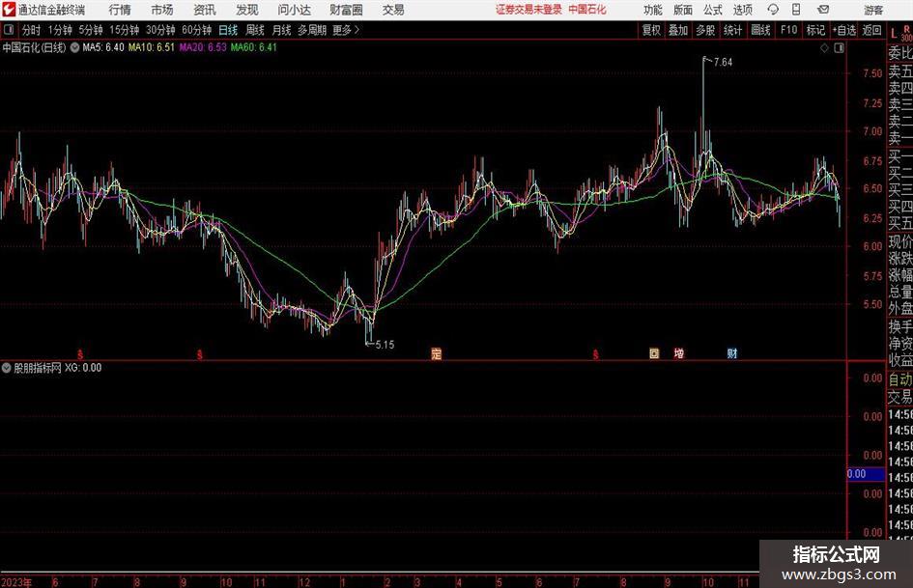Image resolution: width=913 pixels, height=588 pixels.
Task: Open the 版面 menu
Action: [682, 10]
